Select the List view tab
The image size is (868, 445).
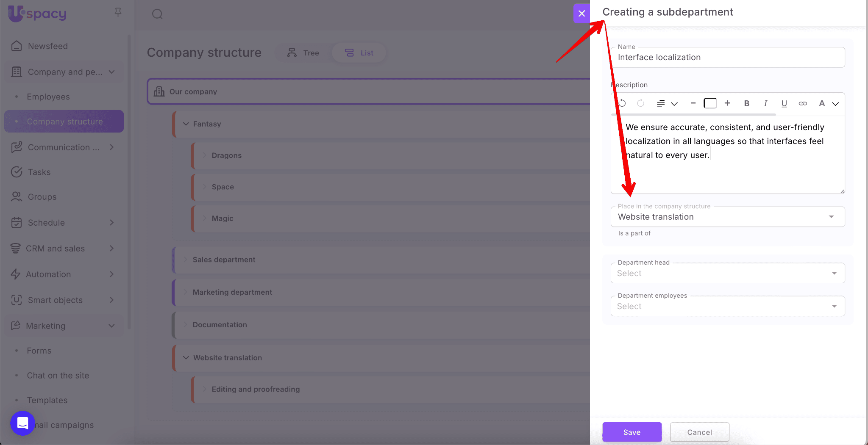(359, 53)
